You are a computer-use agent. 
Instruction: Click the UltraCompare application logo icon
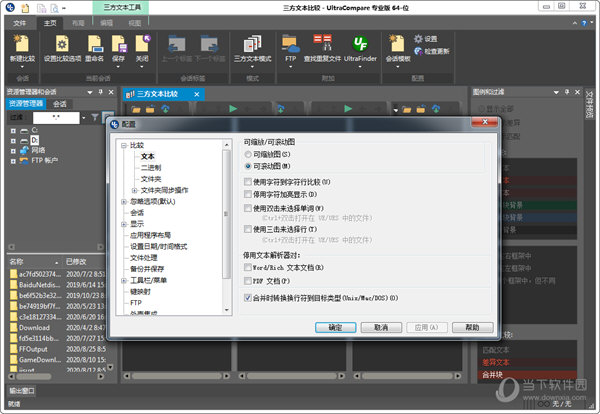10,7
